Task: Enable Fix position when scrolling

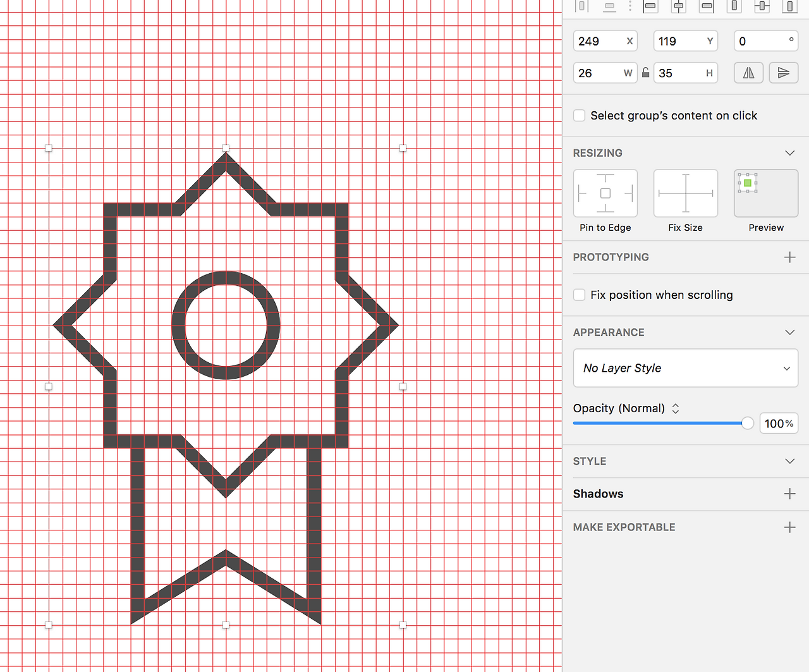Action: (x=579, y=295)
